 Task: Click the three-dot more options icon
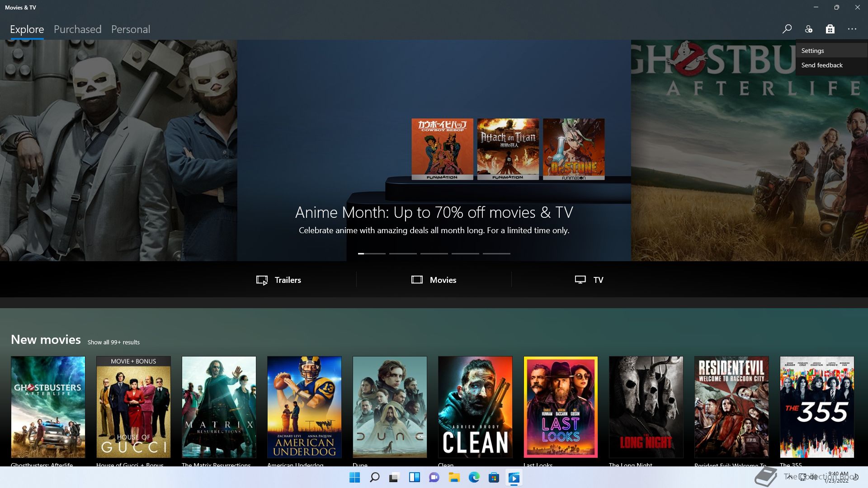tap(852, 29)
